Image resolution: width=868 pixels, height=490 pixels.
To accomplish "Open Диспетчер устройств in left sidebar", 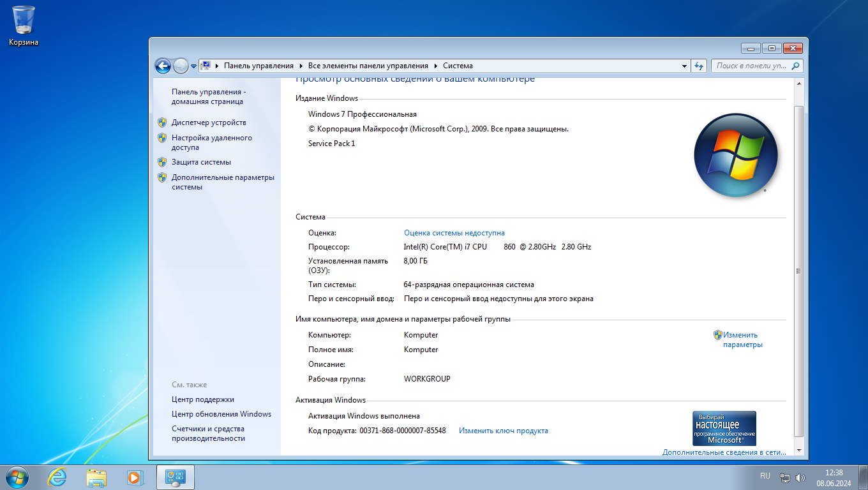I will [208, 122].
